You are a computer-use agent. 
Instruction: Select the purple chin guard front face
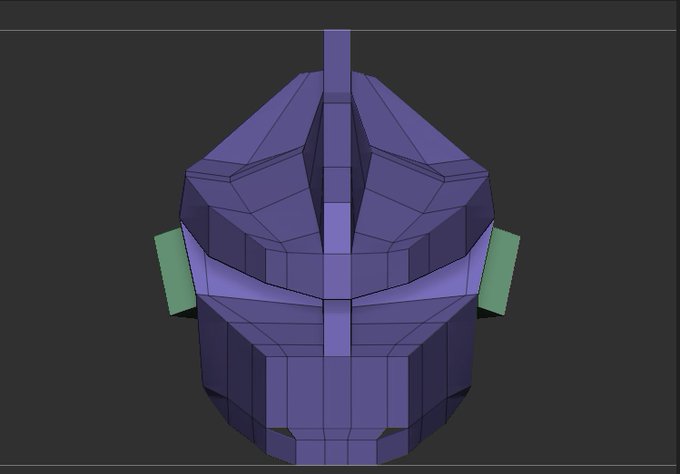coord(337,392)
